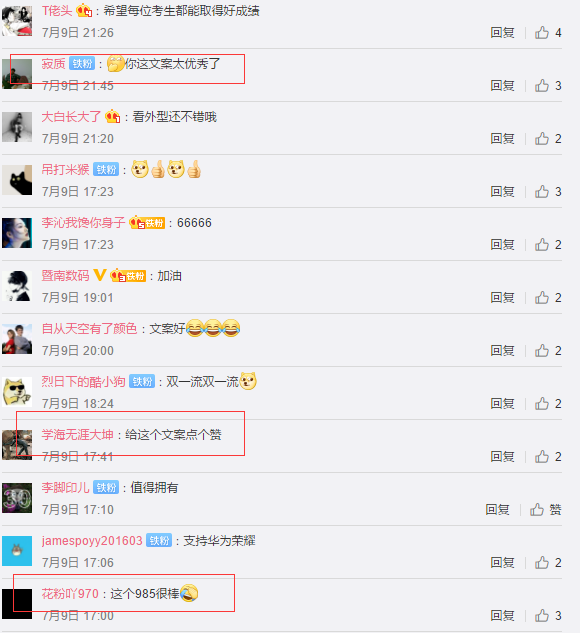Click 吊打米猴's black cat avatar
580x633 pixels.
click(17, 180)
